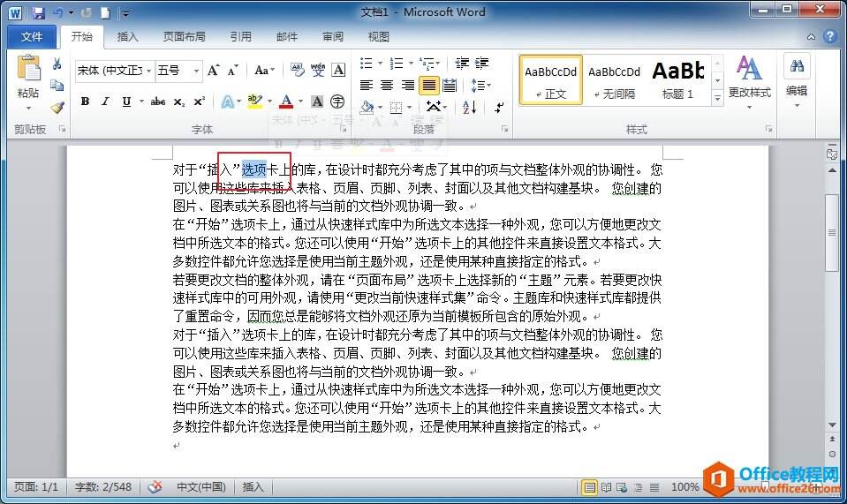Expand the styles gallery More arrow

[717, 98]
